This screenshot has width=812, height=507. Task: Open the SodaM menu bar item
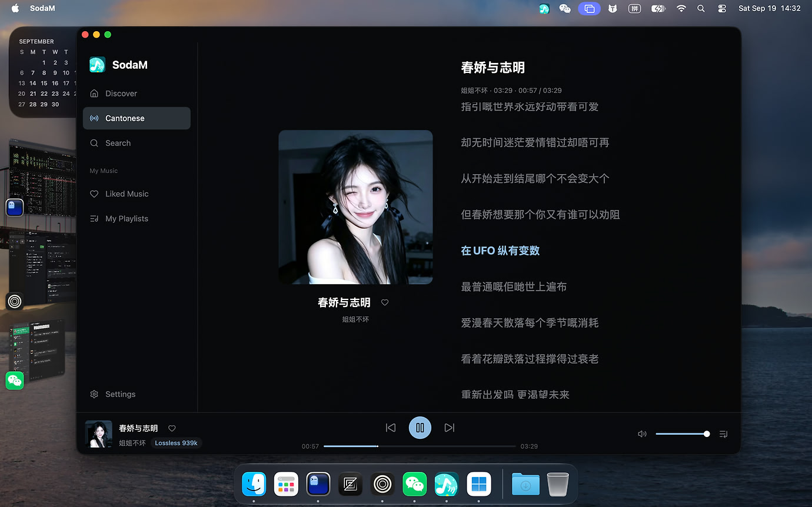pyautogui.click(x=42, y=8)
